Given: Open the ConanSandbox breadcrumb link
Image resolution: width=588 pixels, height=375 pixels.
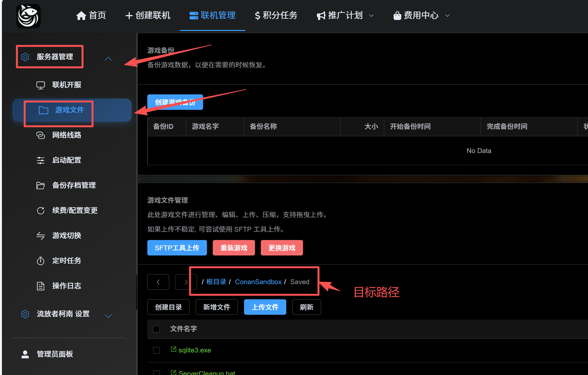Looking at the screenshot, I should [x=258, y=282].
